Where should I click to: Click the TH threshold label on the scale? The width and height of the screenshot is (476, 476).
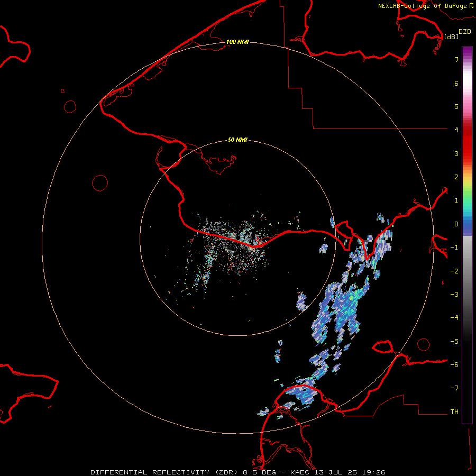click(454, 412)
